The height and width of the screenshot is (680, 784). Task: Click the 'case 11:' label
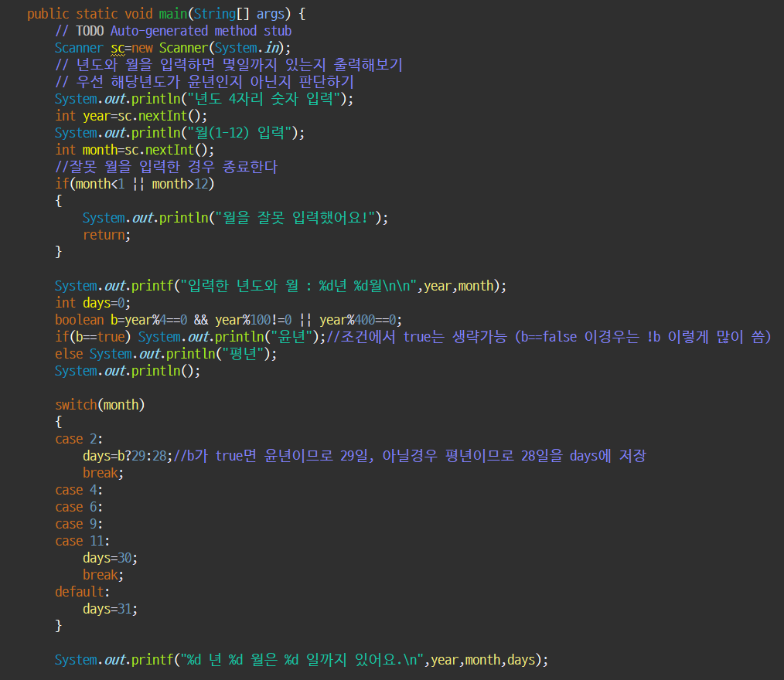83,541
